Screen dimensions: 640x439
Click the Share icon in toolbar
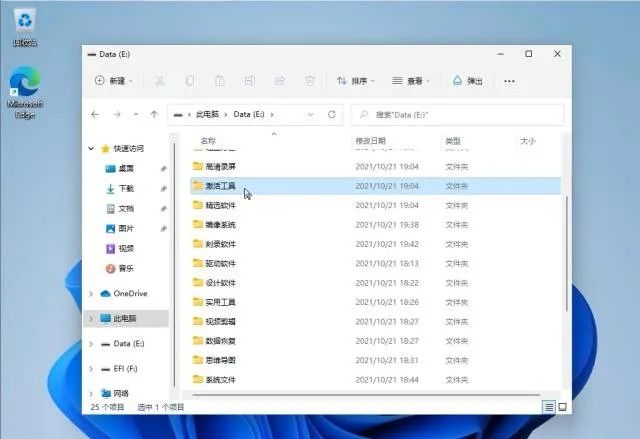(x=280, y=81)
